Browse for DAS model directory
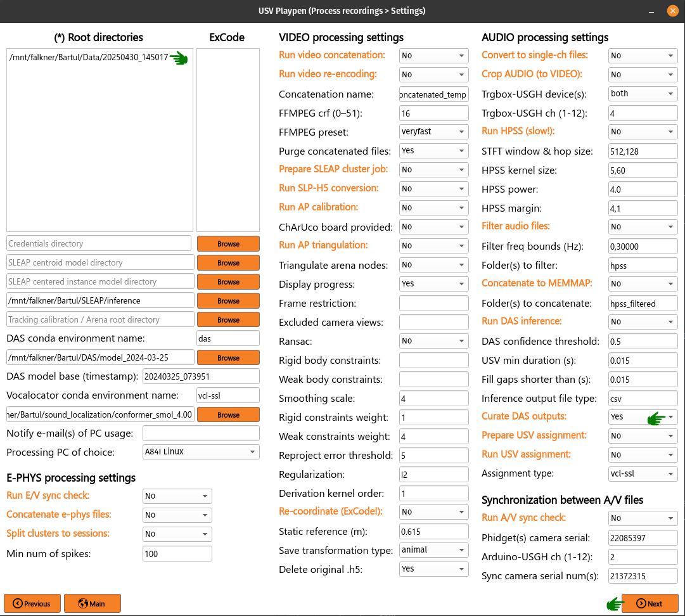Image resolution: width=685 pixels, height=616 pixels. [228, 358]
